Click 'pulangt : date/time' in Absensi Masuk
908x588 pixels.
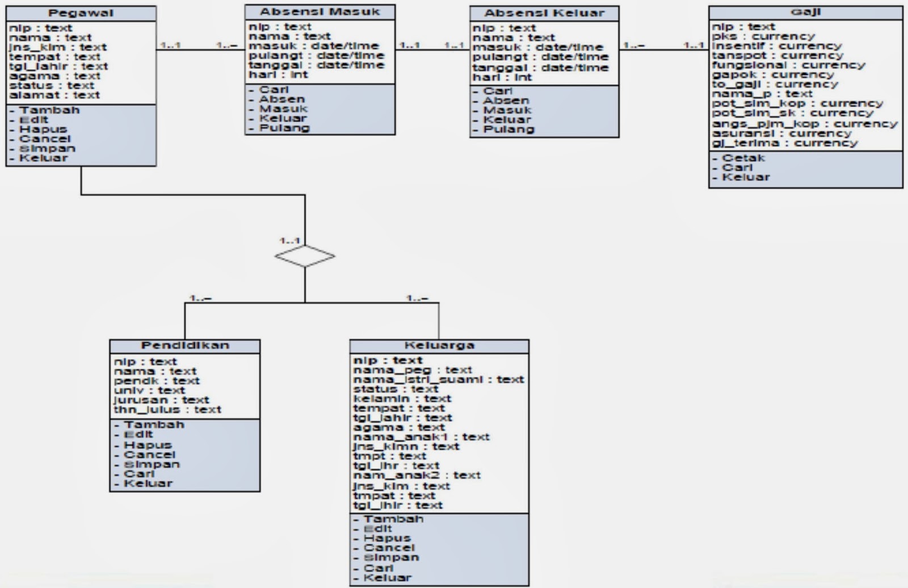pyautogui.click(x=316, y=56)
